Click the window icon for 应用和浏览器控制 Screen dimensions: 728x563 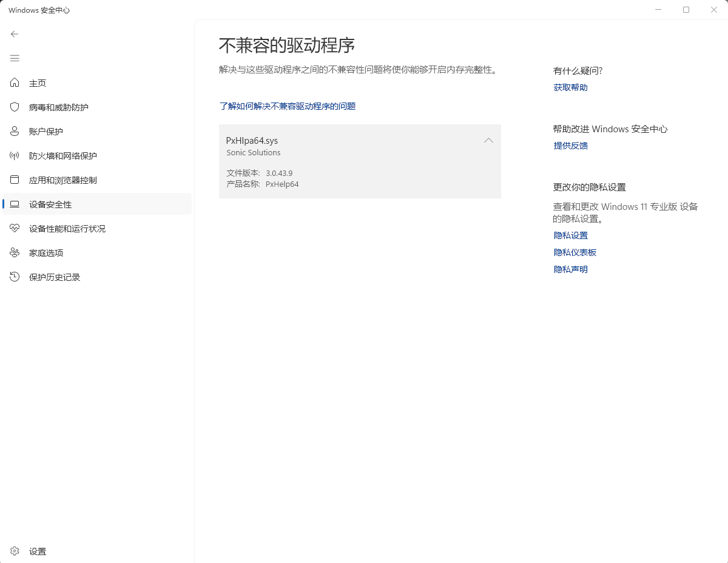[15, 180]
